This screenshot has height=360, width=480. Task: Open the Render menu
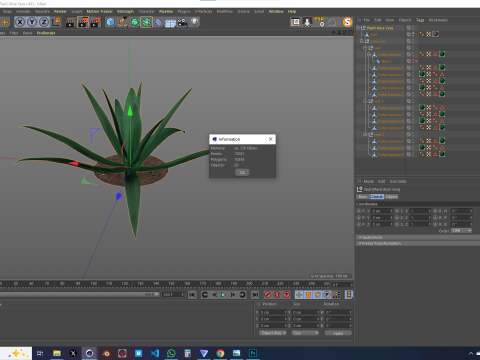tap(60, 11)
